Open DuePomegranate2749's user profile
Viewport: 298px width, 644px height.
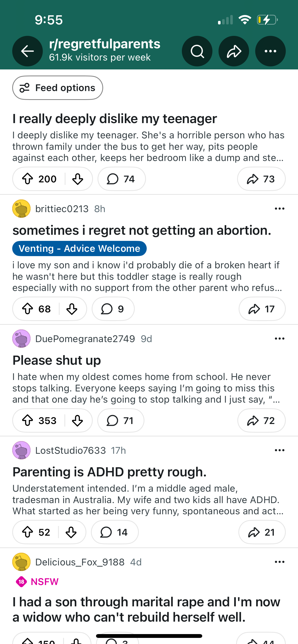coord(85,339)
